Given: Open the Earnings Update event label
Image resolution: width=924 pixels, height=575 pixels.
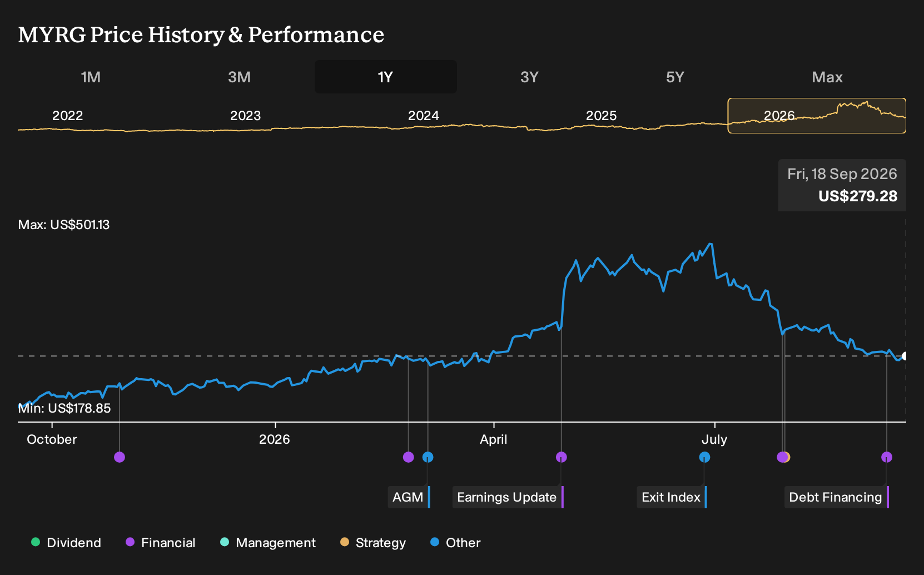Looking at the screenshot, I should pos(508,497).
